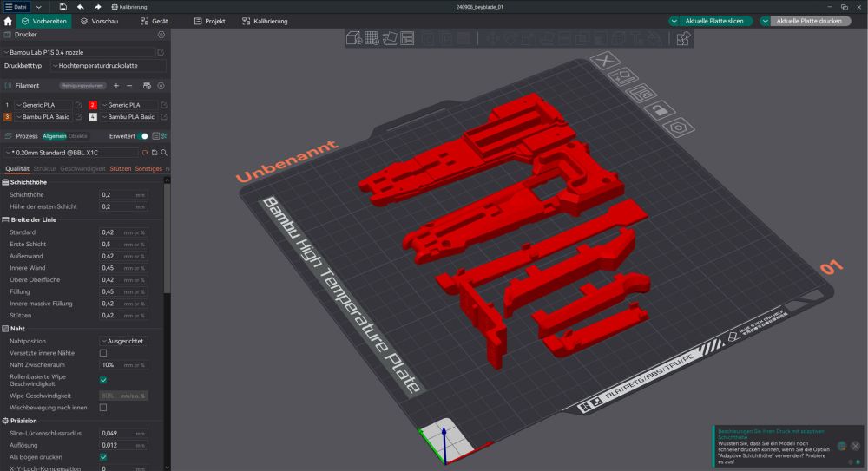
Task: Save the process preset
Action: point(155,152)
